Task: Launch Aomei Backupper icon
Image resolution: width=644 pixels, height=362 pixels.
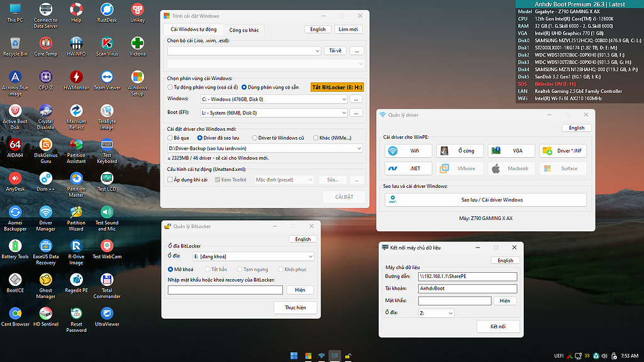Action: (15, 218)
